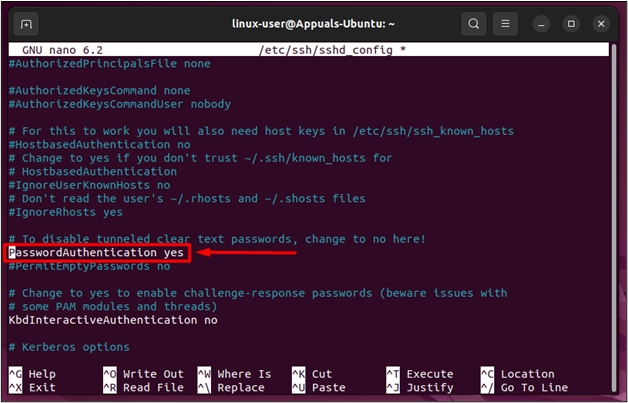
Task: Click the 'enable challenge-response passwords' comment
Action: pos(258,293)
